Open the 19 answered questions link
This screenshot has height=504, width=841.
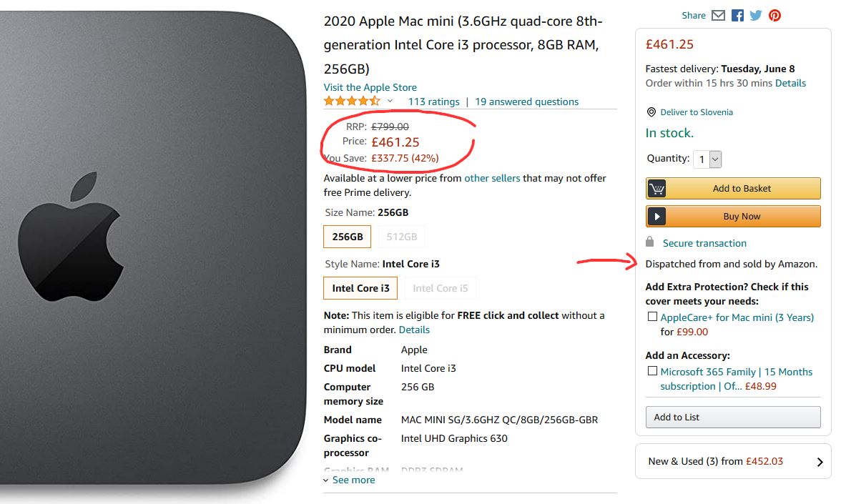pos(526,102)
